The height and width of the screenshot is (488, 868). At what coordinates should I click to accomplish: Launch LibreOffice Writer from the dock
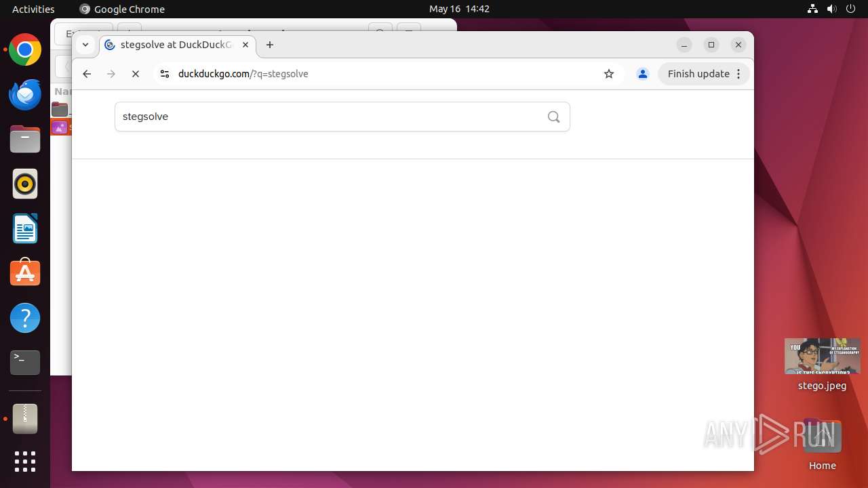click(x=25, y=228)
